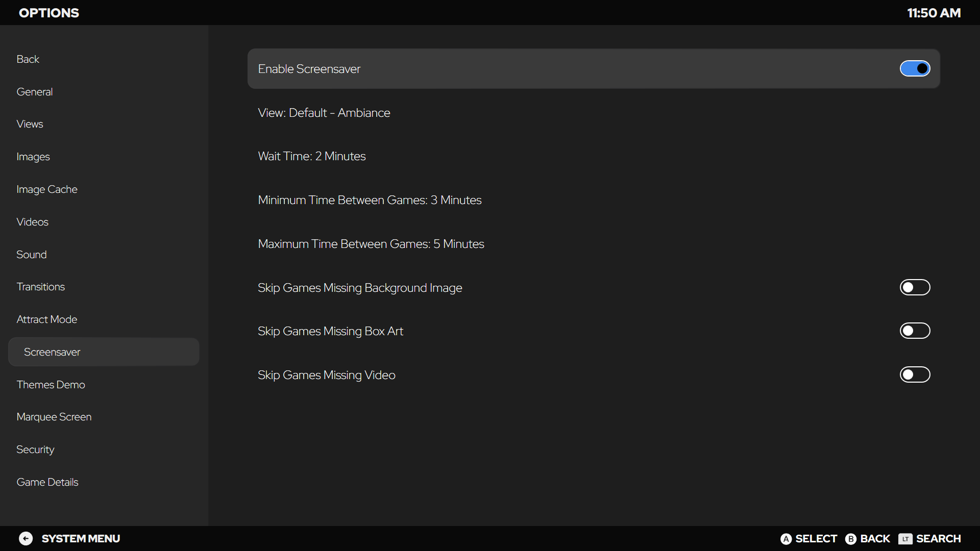Go to Sound settings

104,255
